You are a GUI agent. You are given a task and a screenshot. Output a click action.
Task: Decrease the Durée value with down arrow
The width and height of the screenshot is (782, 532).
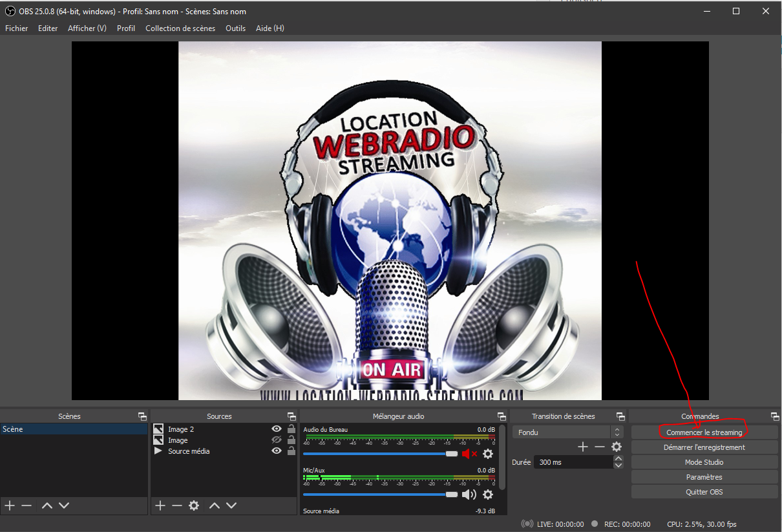(x=618, y=465)
